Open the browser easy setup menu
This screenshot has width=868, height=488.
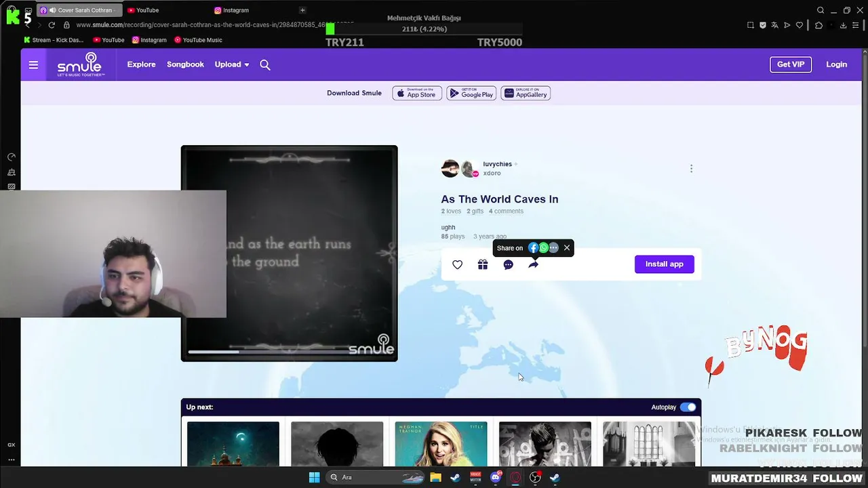pos(856,25)
